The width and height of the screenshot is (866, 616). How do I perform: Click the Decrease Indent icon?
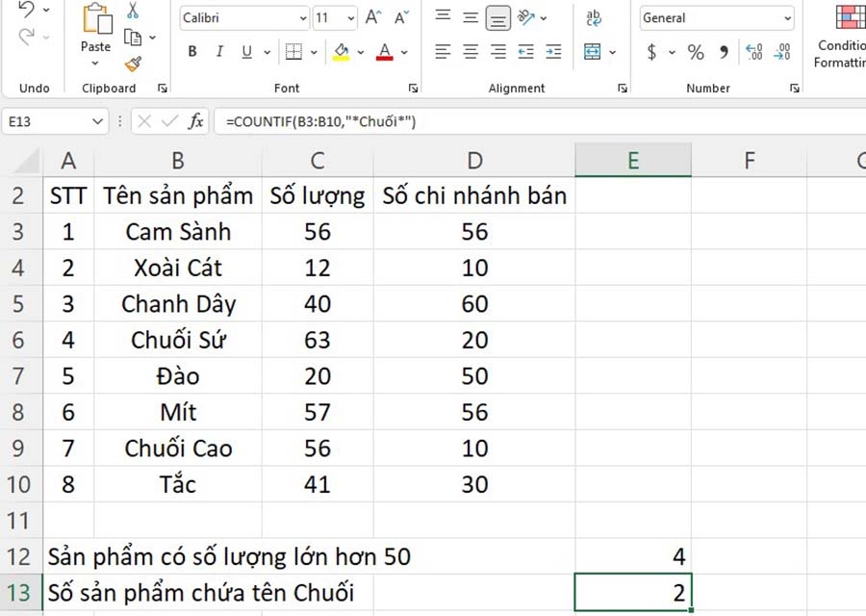point(525,52)
